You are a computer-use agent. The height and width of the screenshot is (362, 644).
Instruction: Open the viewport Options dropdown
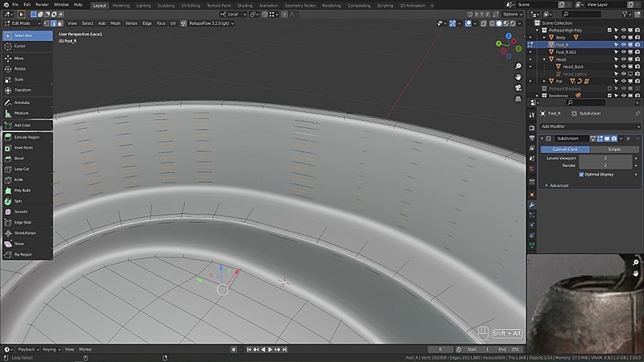[x=512, y=14]
